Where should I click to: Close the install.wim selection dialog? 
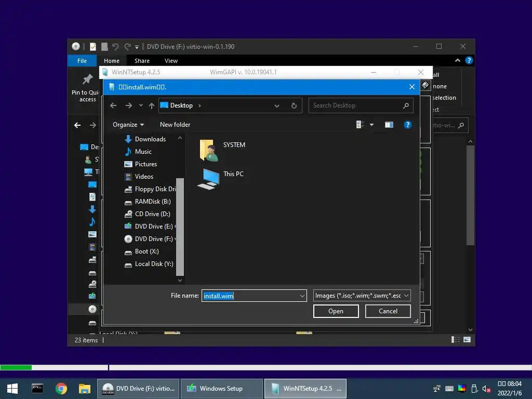[x=412, y=87]
